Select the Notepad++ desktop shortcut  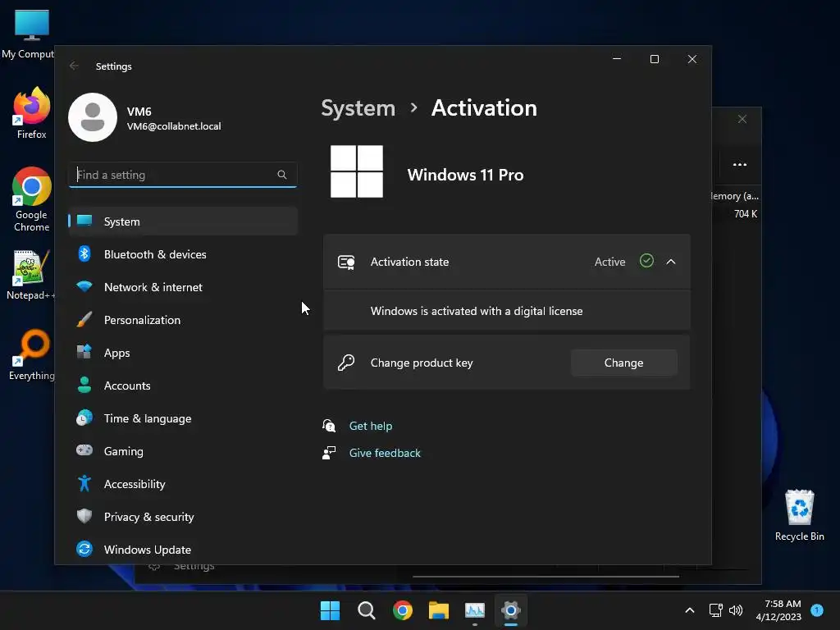point(30,274)
